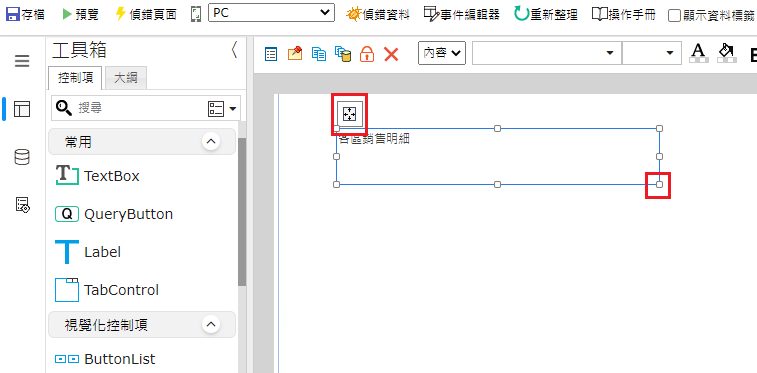Click the 重新整理 refresh button

pyautogui.click(x=546, y=14)
